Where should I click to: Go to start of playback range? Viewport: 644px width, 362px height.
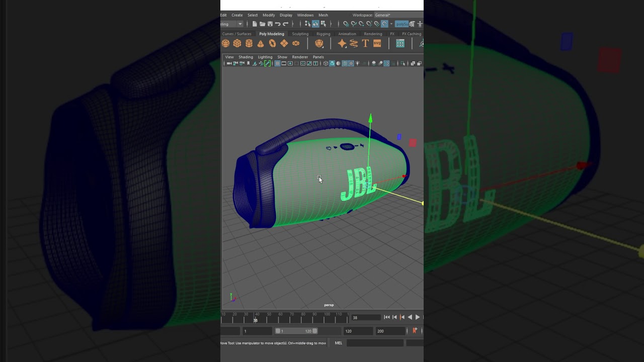(386, 317)
